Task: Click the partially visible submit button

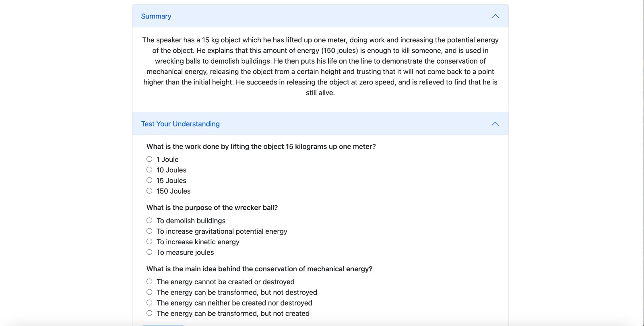Action: [163, 324]
